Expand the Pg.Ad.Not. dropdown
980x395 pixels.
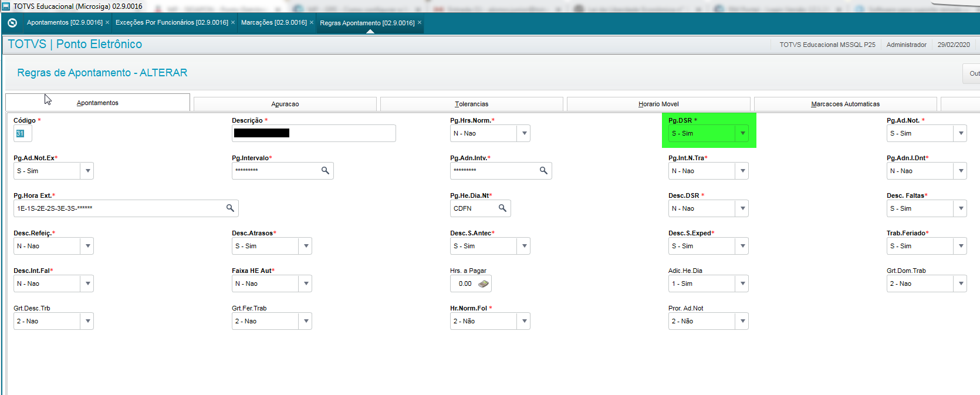(961, 133)
